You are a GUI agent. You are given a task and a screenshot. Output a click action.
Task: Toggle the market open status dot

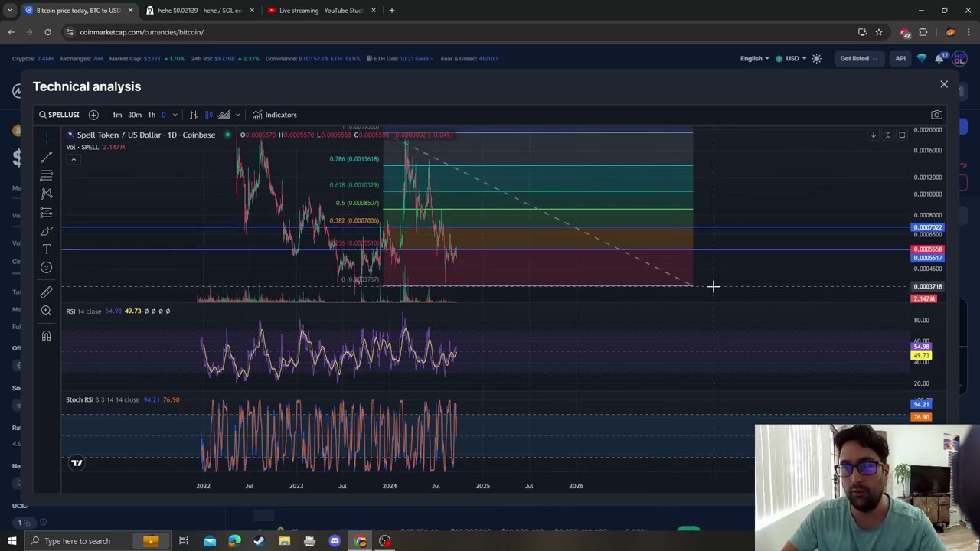click(227, 135)
